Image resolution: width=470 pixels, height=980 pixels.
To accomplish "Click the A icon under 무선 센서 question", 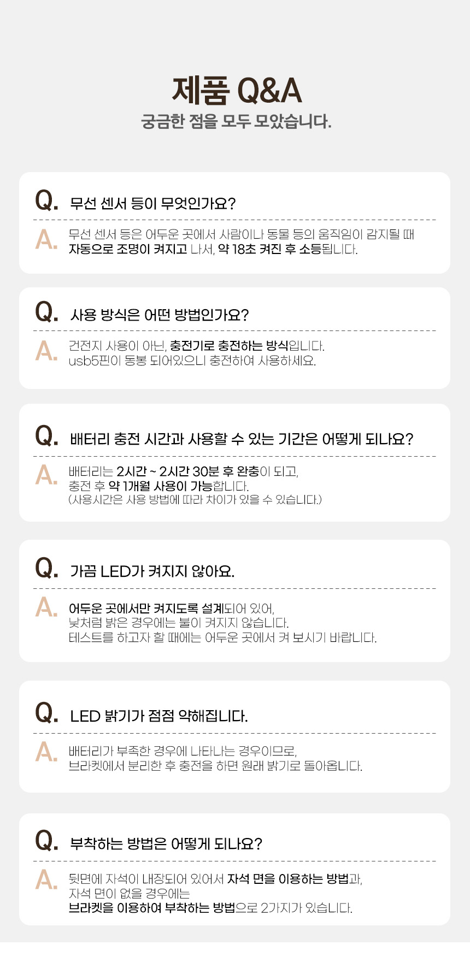I will (x=46, y=239).
